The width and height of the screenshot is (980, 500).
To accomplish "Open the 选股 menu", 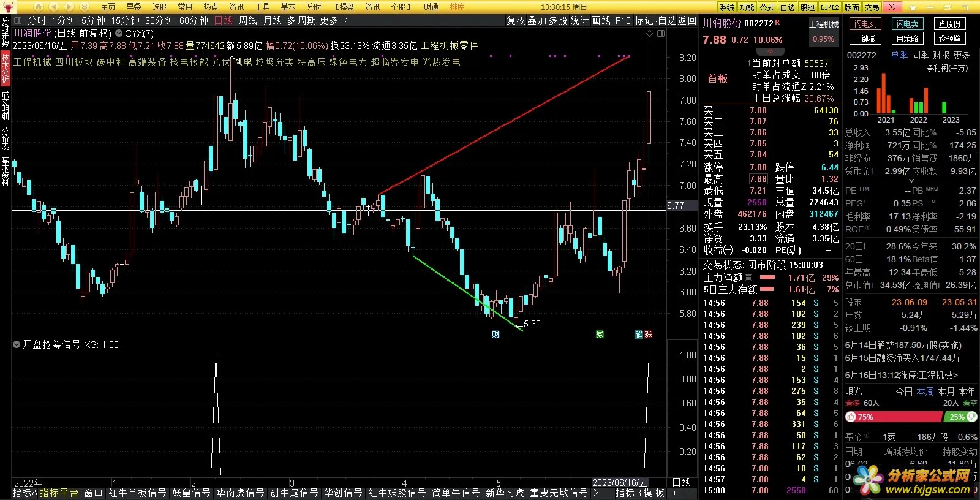I will pos(159,7).
